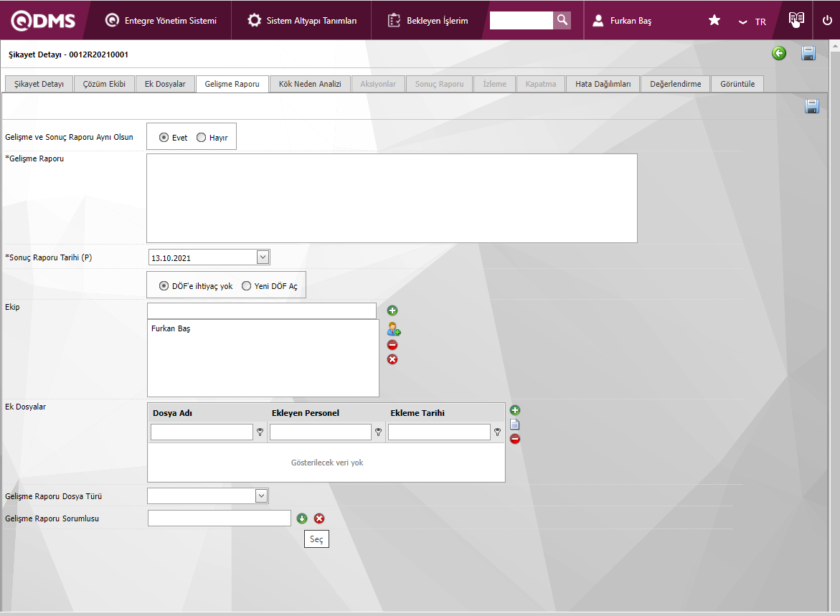Switch to Hata Dağılımları tab
This screenshot has height=616, width=840.
click(603, 84)
